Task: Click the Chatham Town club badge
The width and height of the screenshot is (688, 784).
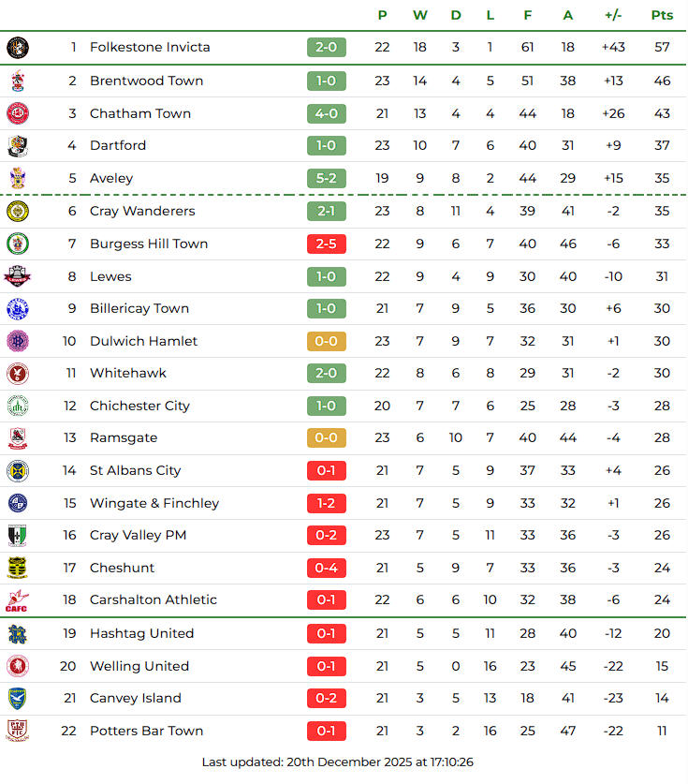Action: [x=18, y=113]
